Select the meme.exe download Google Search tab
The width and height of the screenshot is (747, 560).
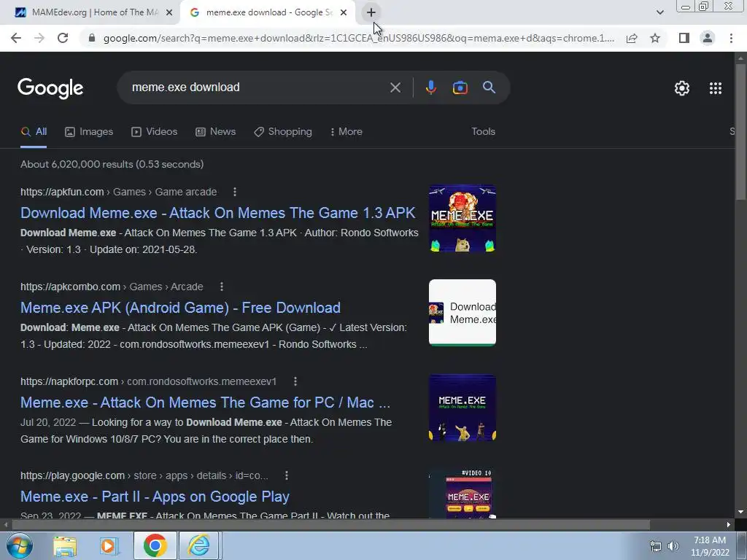(x=268, y=12)
